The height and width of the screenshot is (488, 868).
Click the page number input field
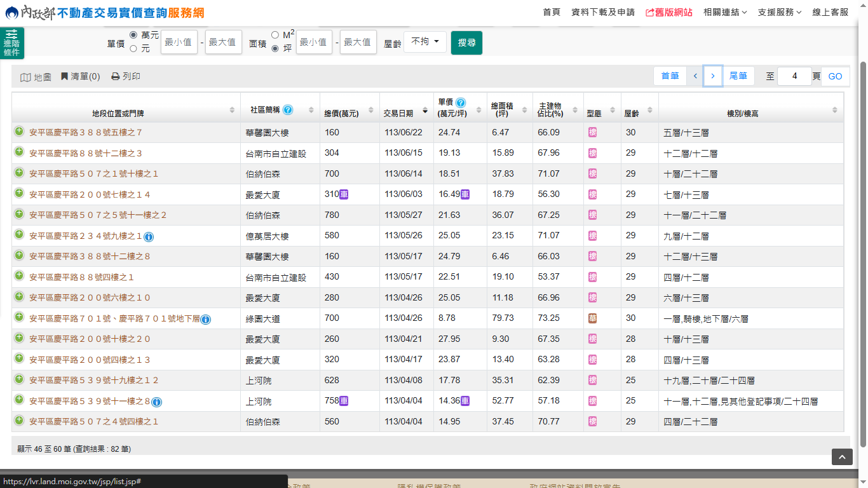[x=794, y=76]
